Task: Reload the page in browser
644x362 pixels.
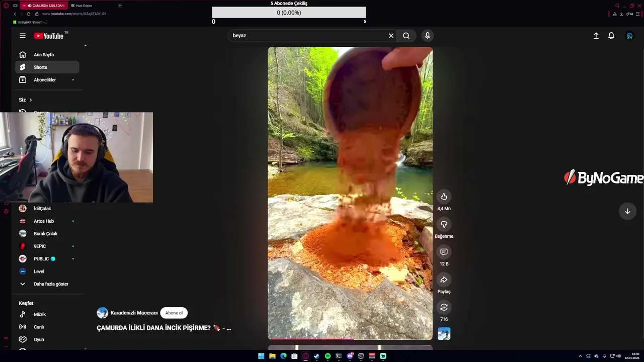Action: (x=28, y=14)
